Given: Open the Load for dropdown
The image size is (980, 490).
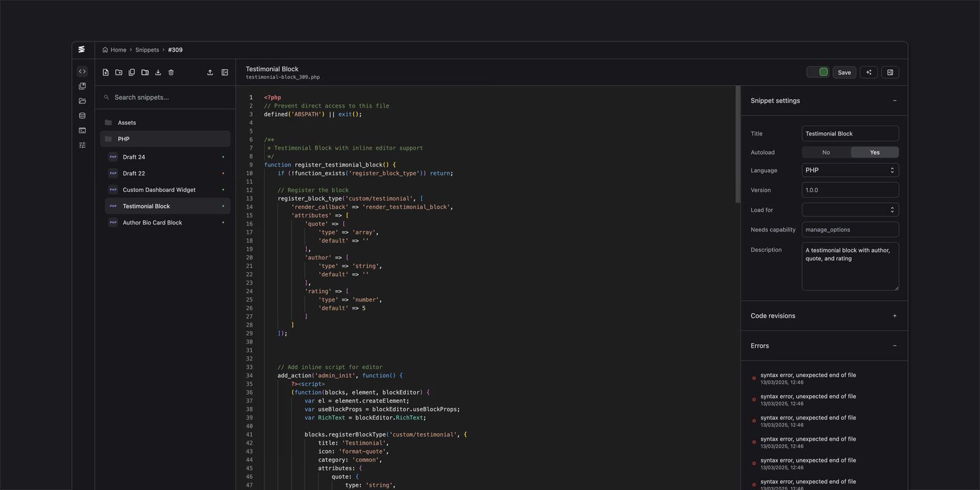Looking at the screenshot, I should [x=850, y=210].
